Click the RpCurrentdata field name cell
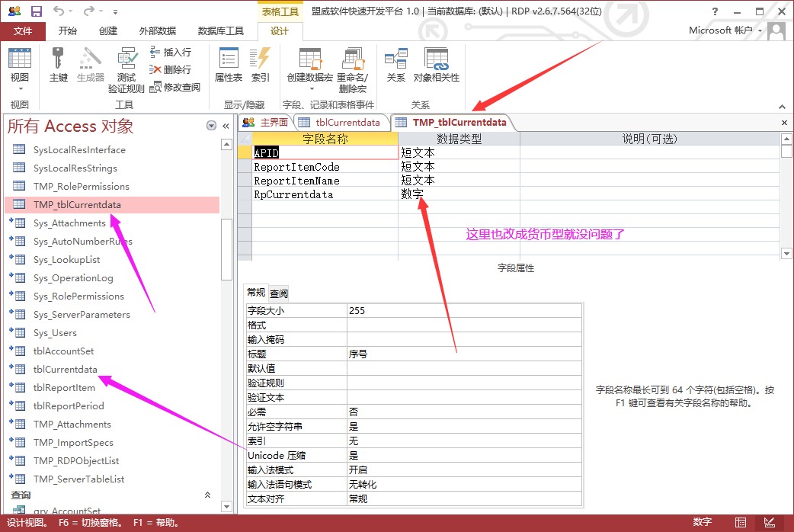794x532 pixels. click(325, 194)
